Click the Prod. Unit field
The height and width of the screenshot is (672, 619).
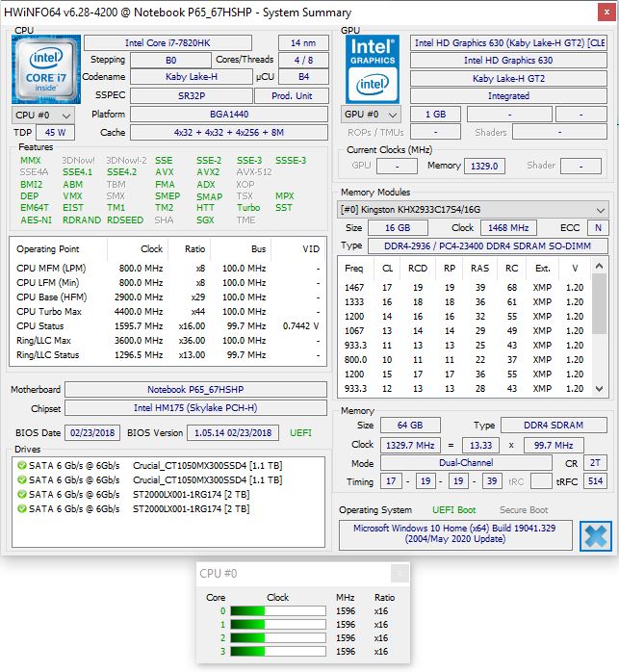(x=292, y=96)
